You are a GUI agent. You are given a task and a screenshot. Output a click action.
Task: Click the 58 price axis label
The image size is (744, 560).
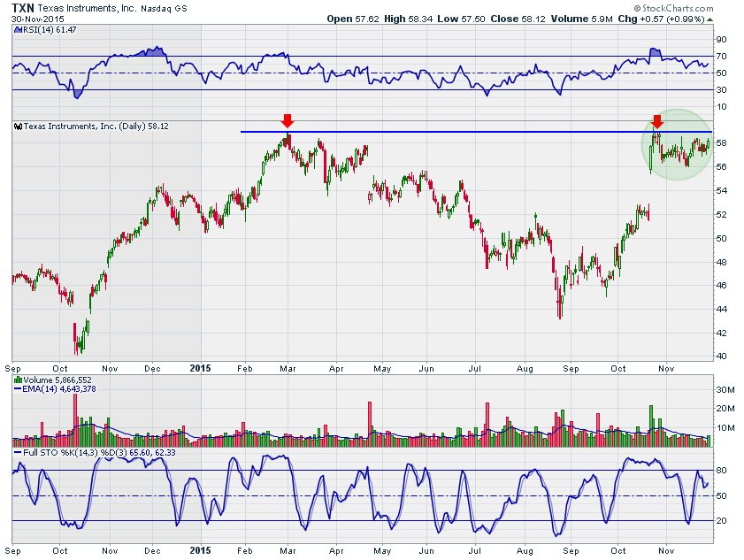(721, 142)
